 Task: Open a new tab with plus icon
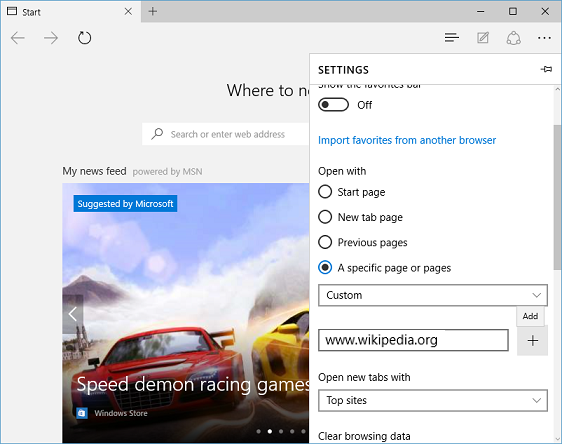click(x=153, y=11)
